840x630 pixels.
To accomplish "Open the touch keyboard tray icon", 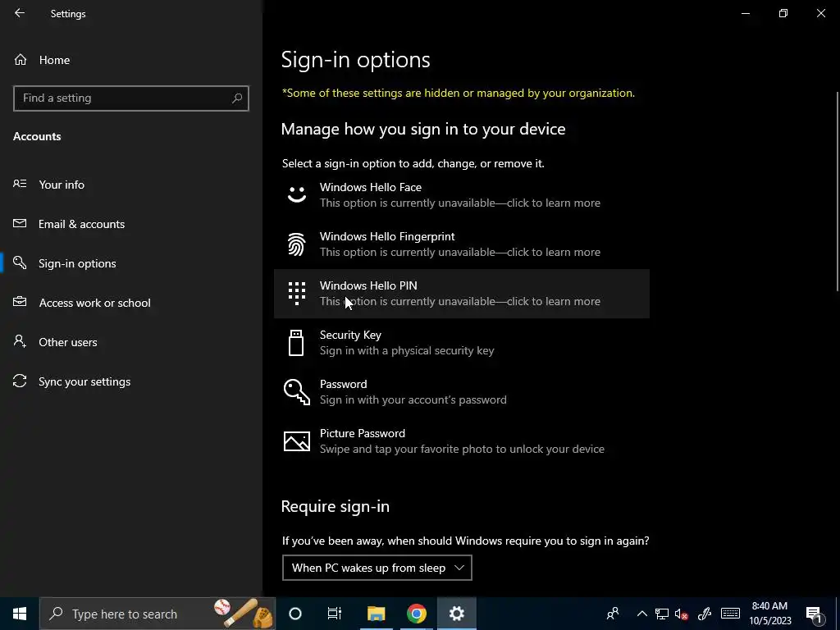I will tap(730, 614).
